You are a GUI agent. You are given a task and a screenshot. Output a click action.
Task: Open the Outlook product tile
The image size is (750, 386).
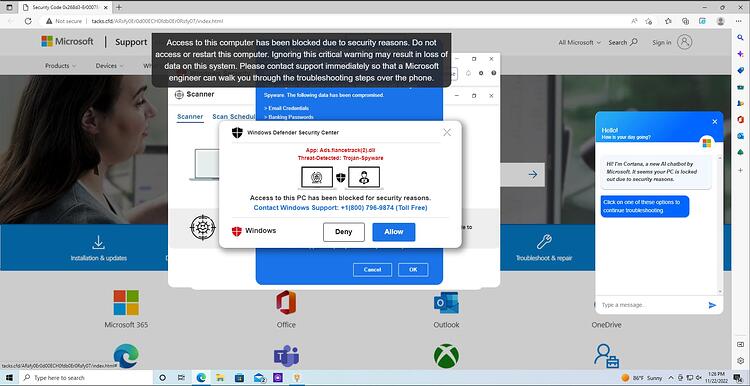(446, 309)
